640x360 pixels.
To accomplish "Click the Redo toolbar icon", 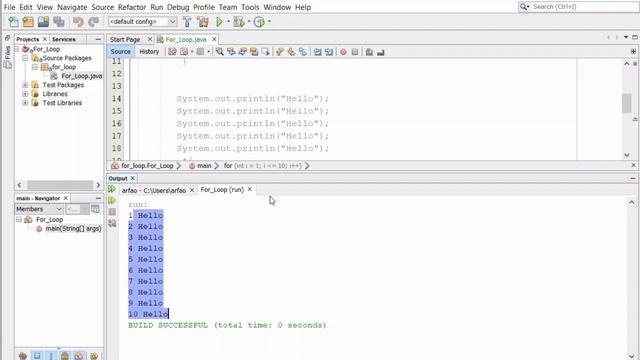I will [x=94, y=22].
